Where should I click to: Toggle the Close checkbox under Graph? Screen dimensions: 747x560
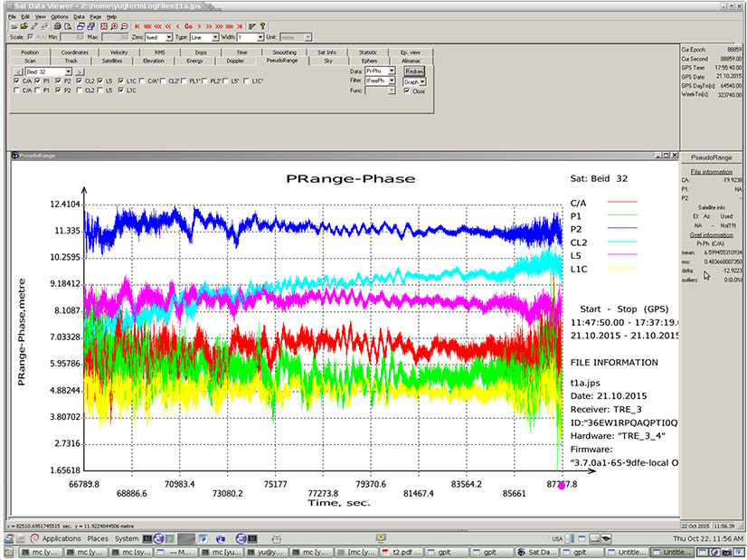click(408, 90)
